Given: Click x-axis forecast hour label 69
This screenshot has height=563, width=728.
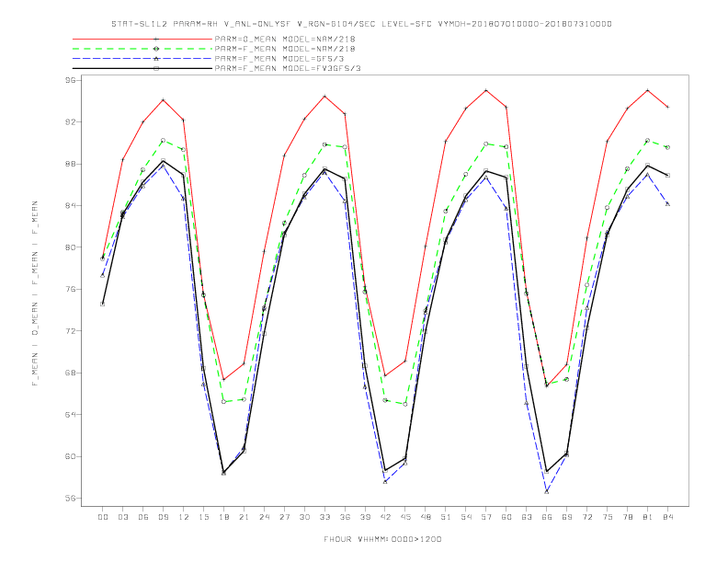Looking at the screenshot, I should [567, 517].
